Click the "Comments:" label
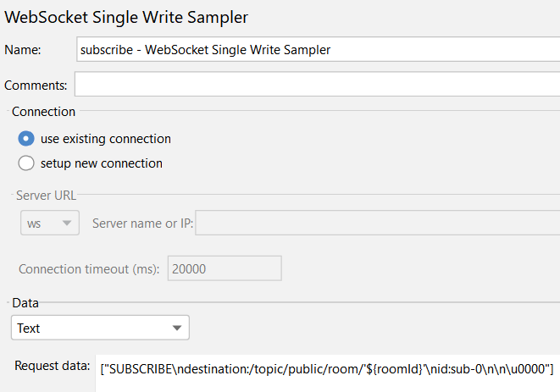This screenshot has width=560, height=392. tap(36, 85)
